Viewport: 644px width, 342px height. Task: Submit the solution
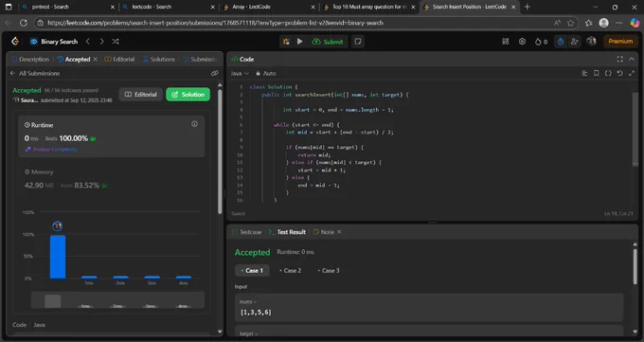[x=328, y=42]
